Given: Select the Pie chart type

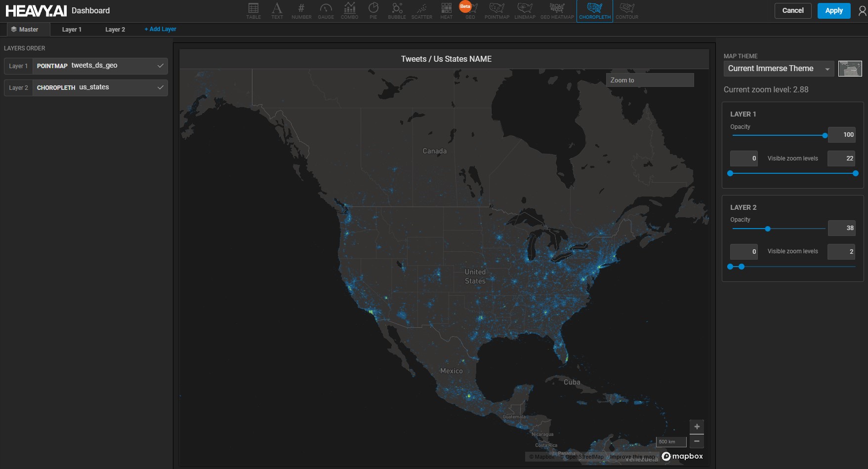Looking at the screenshot, I should click(373, 10).
